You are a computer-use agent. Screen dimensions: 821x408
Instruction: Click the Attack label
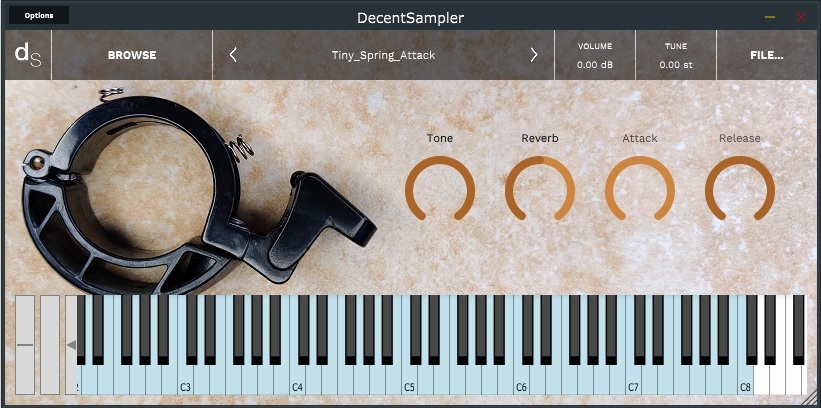640,138
